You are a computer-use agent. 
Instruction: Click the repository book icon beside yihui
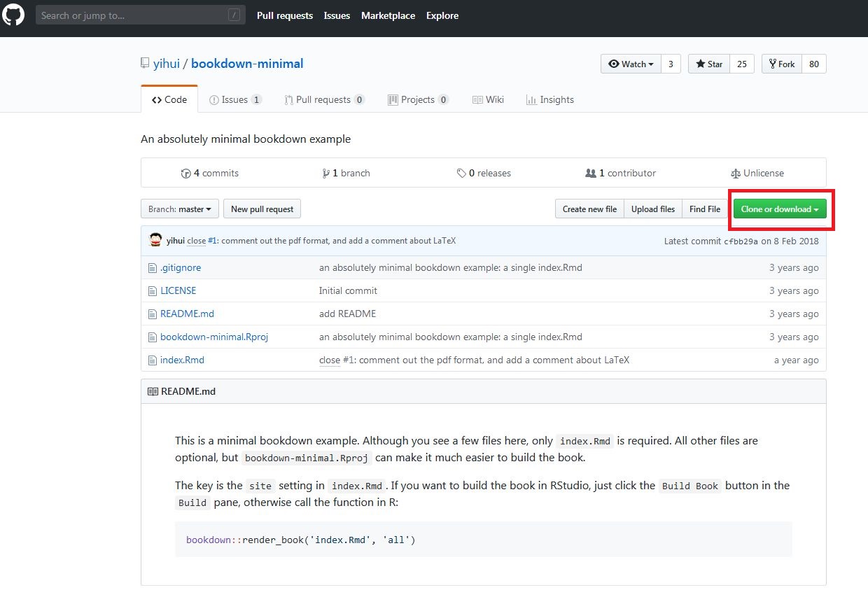pos(145,64)
